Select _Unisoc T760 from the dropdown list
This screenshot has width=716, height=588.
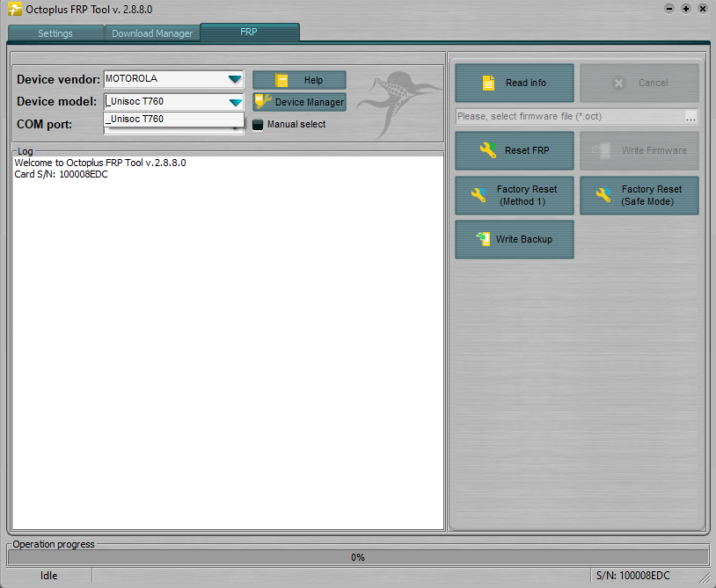[x=173, y=120]
